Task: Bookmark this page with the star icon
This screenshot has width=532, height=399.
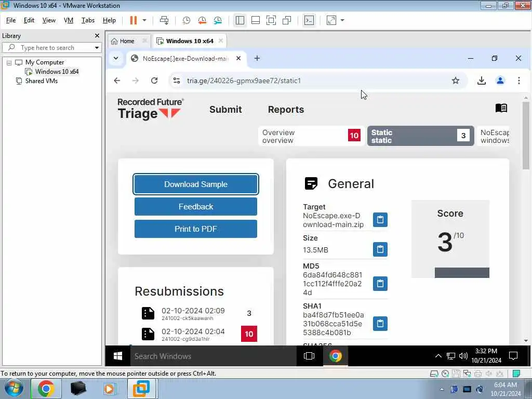Action: click(455, 81)
